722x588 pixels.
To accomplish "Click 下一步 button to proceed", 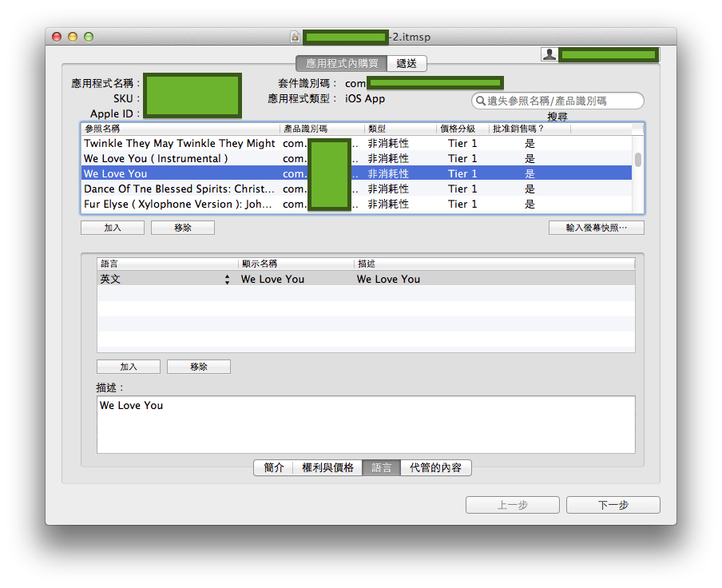I will (x=613, y=505).
